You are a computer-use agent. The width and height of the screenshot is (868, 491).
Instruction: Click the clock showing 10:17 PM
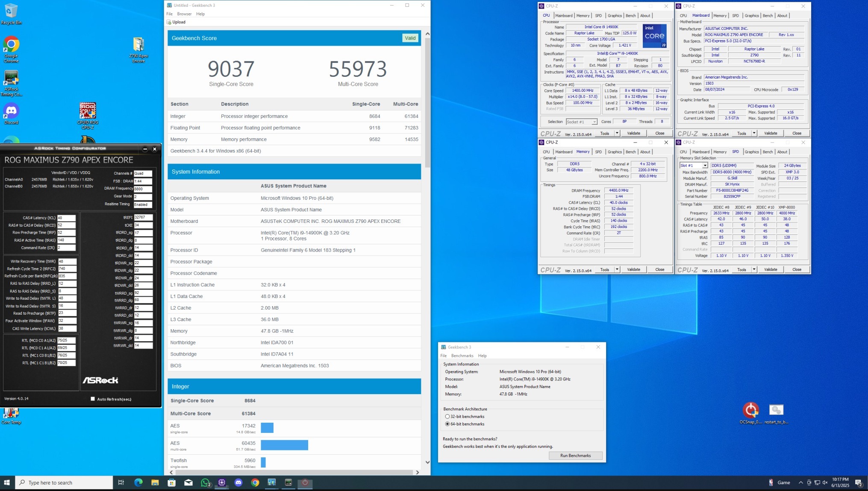tap(840, 479)
